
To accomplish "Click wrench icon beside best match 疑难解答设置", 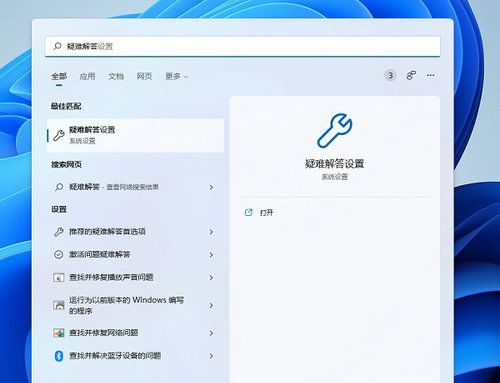I will [x=59, y=135].
